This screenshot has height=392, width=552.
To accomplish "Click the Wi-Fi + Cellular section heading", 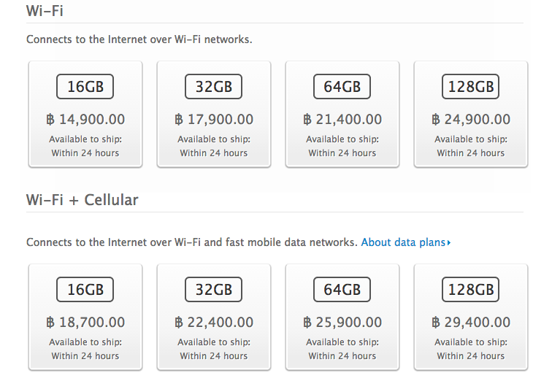I will click(x=82, y=199).
